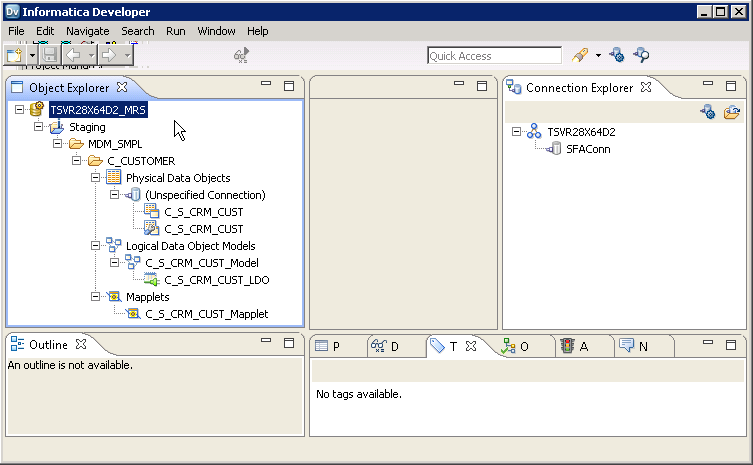Maximize the Object Explorer panel

[x=289, y=86]
